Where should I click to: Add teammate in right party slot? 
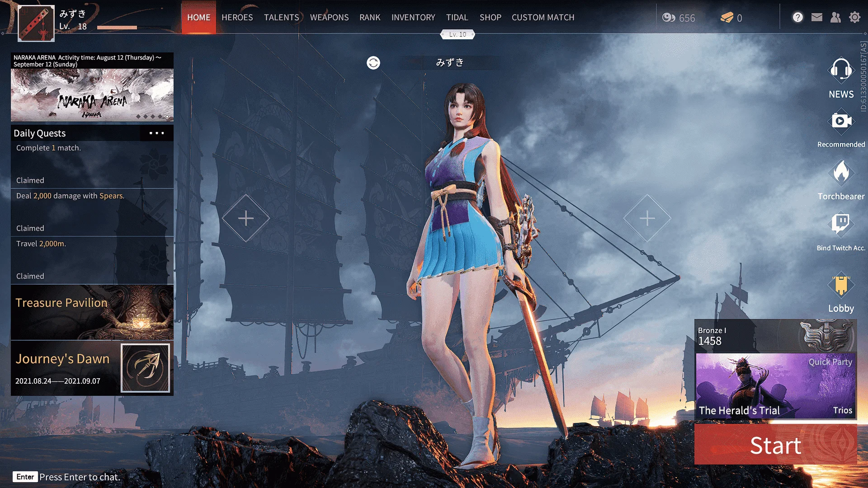pyautogui.click(x=647, y=218)
